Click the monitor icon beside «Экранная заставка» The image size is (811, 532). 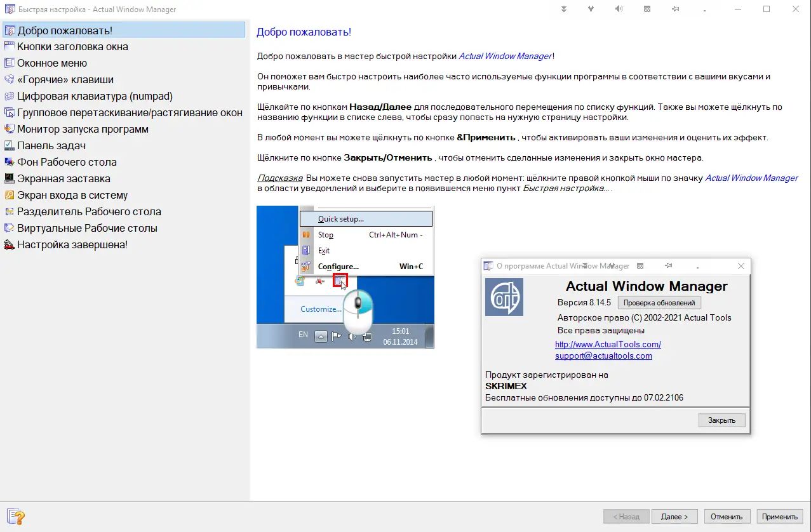coord(9,178)
